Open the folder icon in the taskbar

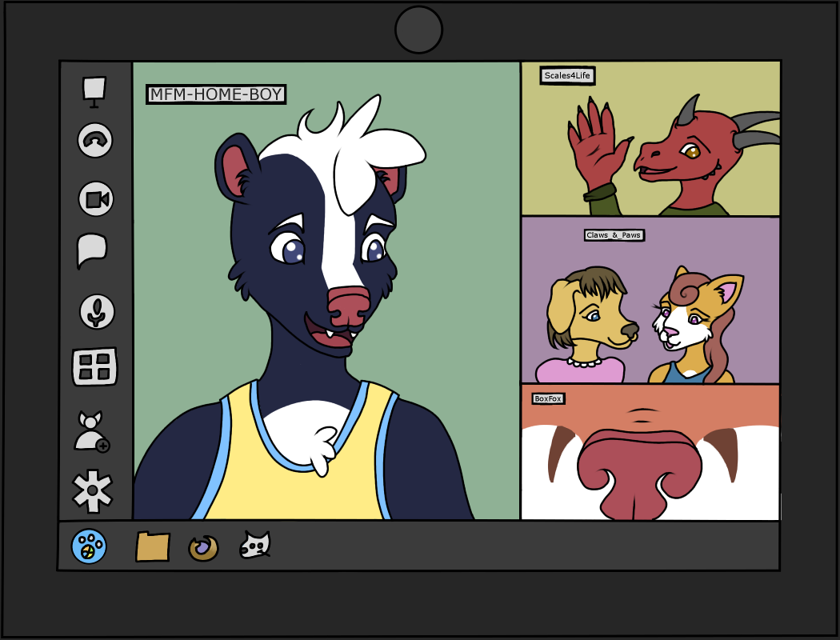point(153,546)
